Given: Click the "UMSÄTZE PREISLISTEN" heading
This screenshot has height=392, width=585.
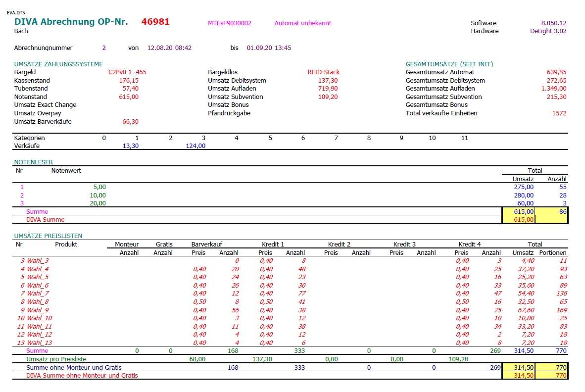Looking at the screenshot, I should pyautogui.click(x=48, y=236).
